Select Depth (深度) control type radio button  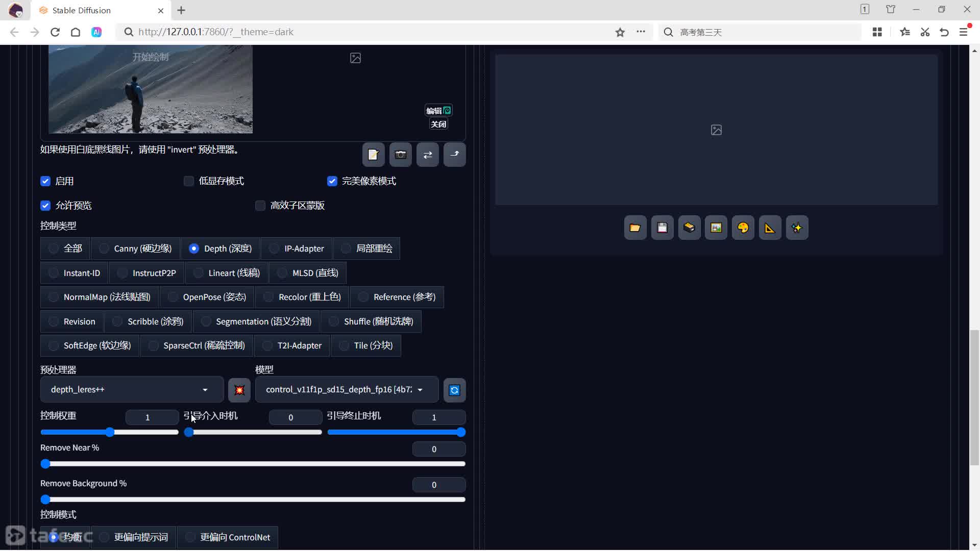[194, 248]
